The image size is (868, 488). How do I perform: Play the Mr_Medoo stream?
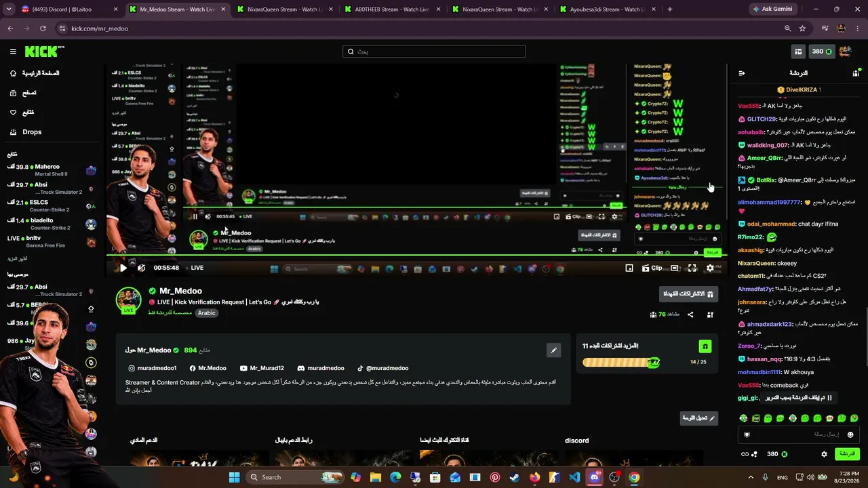(x=123, y=268)
